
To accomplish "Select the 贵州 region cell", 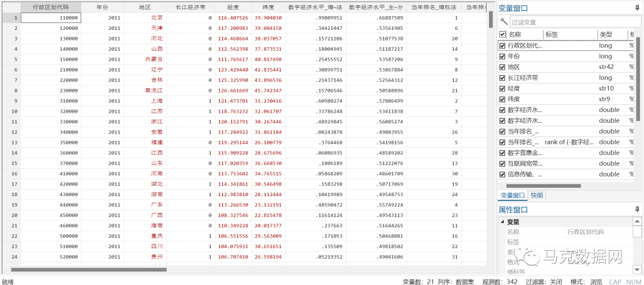I will [x=145, y=257].
